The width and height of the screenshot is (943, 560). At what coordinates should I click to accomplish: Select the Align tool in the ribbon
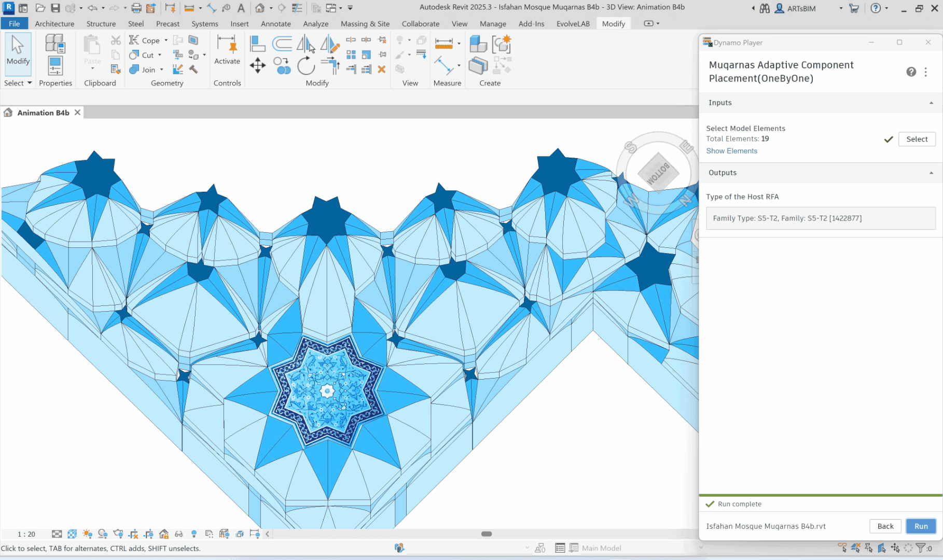click(257, 44)
